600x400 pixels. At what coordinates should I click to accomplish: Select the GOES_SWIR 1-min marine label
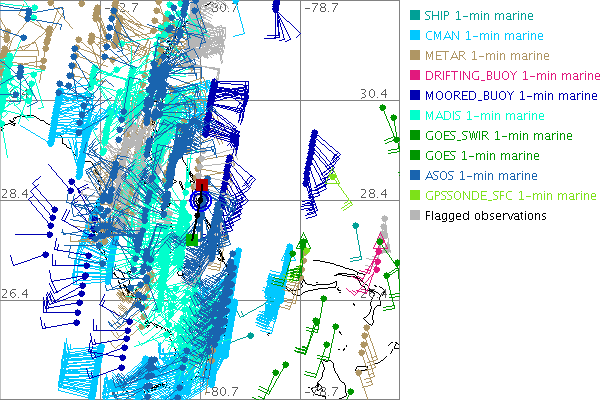tap(492, 136)
